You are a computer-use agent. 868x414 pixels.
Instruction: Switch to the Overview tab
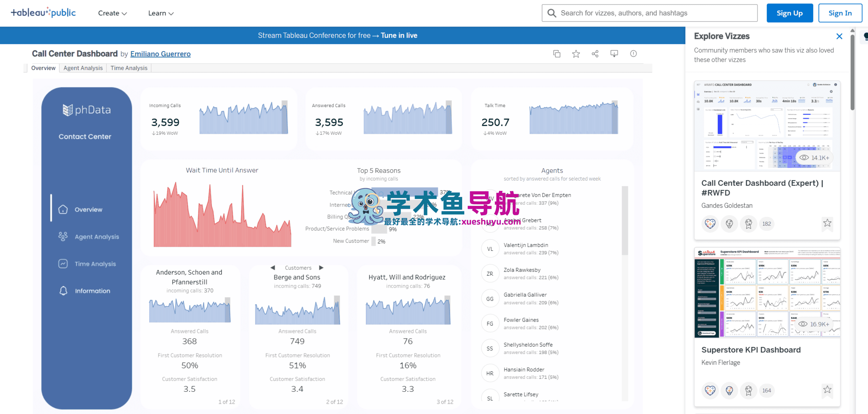(43, 68)
